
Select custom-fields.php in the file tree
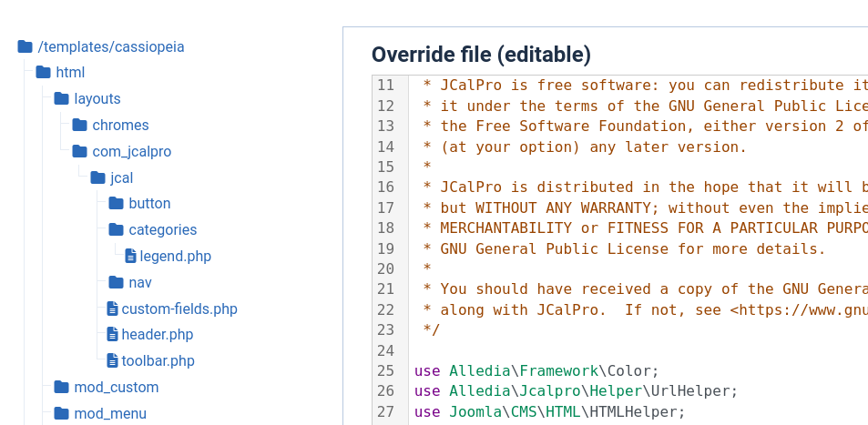pos(179,309)
